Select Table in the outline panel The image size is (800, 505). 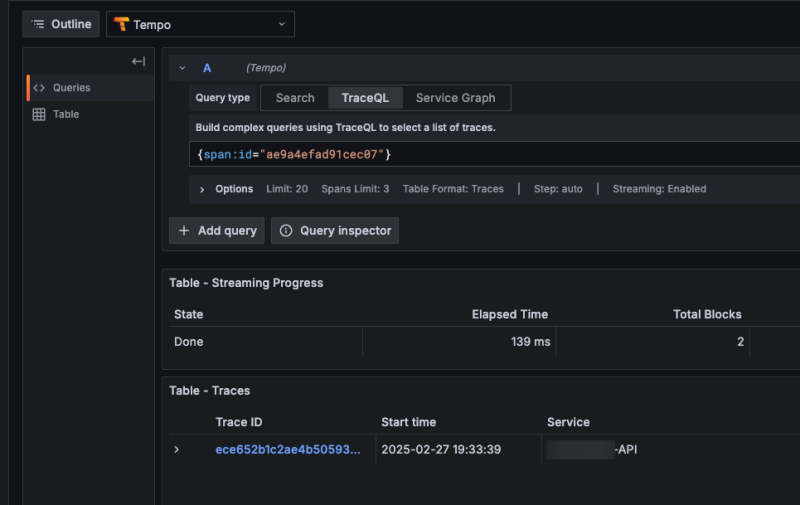(66, 115)
